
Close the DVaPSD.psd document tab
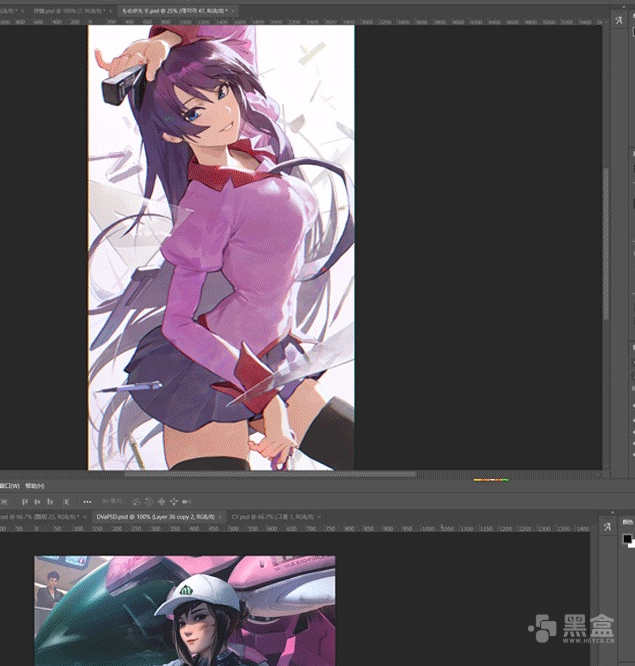tap(220, 517)
